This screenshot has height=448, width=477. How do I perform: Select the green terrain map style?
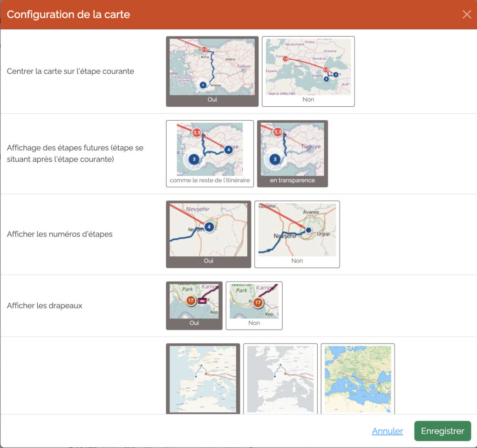coord(358,379)
